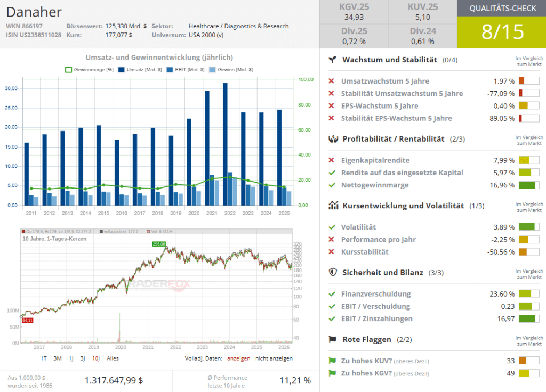Click the black flag icon beside Rote Flaggen
The width and height of the screenshot is (546, 392).
tap(333, 339)
